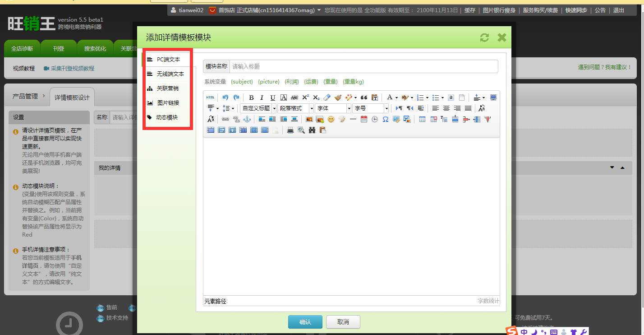The height and width of the screenshot is (335, 644).
Task: Open the store selector dropdown in top bar
Action: 319,10
